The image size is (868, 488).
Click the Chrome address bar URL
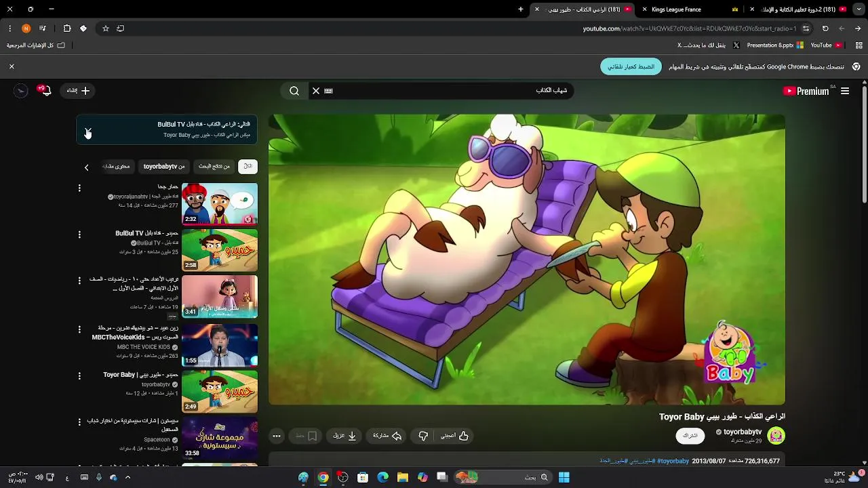(690, 28)
